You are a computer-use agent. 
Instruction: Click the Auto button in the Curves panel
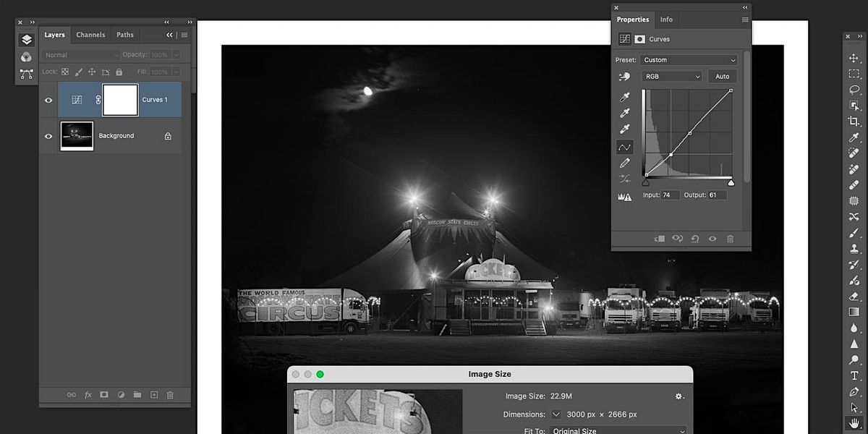pos(722,76)
